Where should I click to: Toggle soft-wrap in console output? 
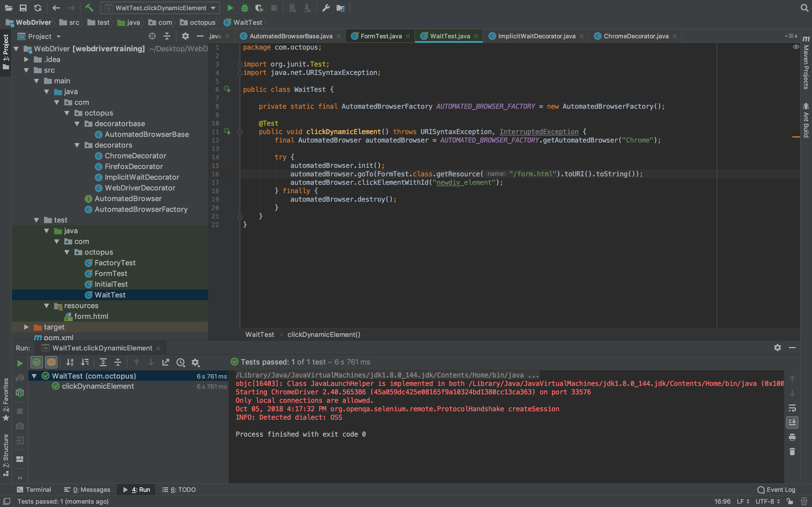[x=792, y=408]
